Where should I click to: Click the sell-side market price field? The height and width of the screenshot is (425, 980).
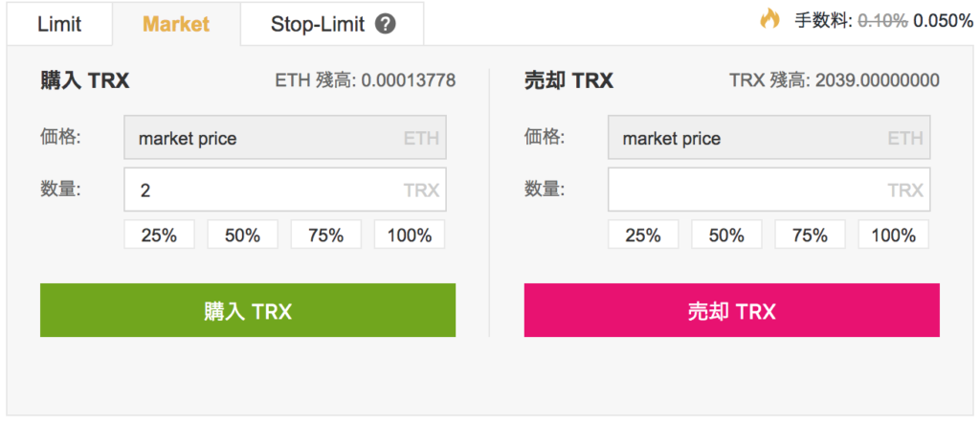[x=768, y=138]
